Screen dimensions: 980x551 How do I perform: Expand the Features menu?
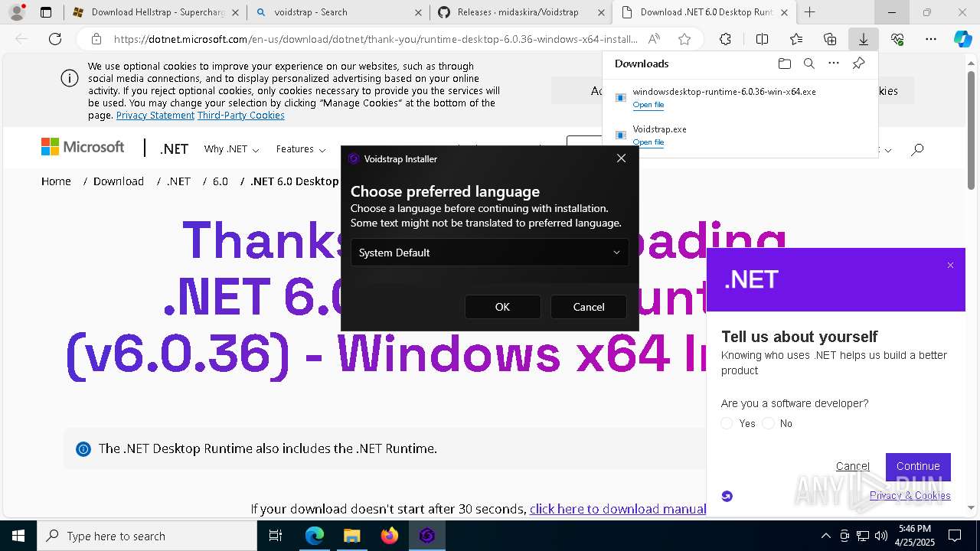click(301, 149)
